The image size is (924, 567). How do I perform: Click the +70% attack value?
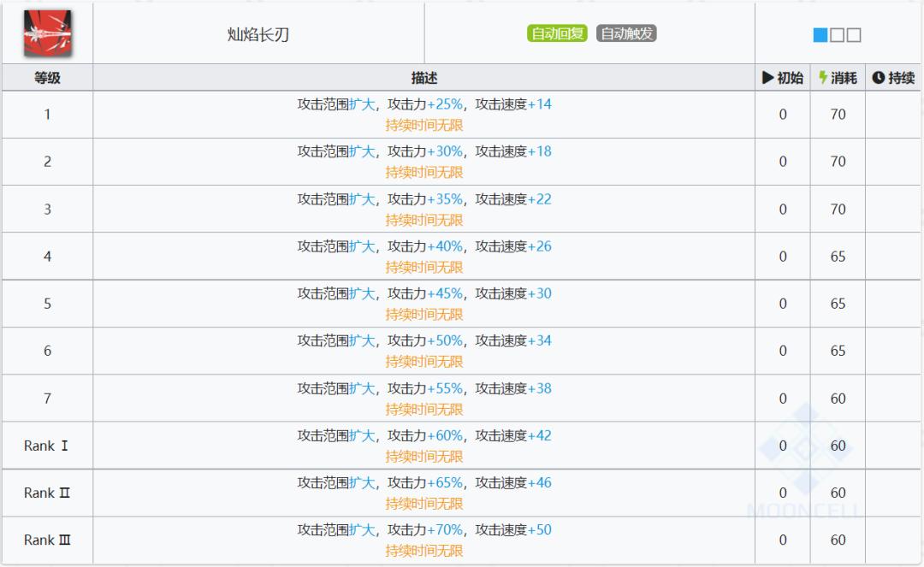445,530
